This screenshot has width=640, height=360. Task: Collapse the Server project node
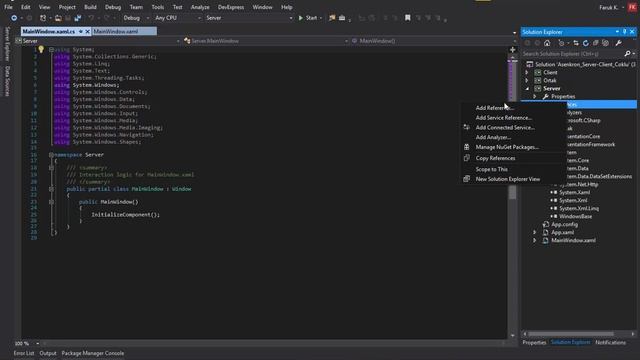pos(527,89)
